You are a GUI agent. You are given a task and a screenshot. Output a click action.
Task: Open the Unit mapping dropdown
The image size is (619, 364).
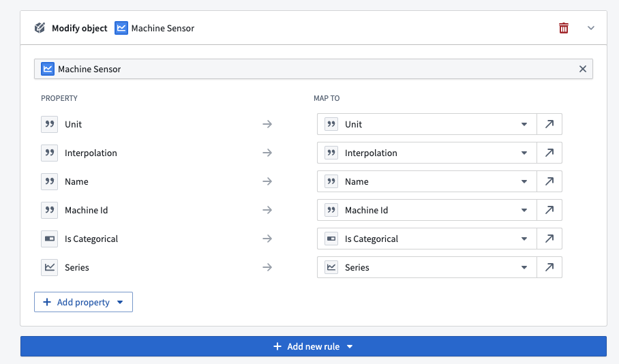427,124
